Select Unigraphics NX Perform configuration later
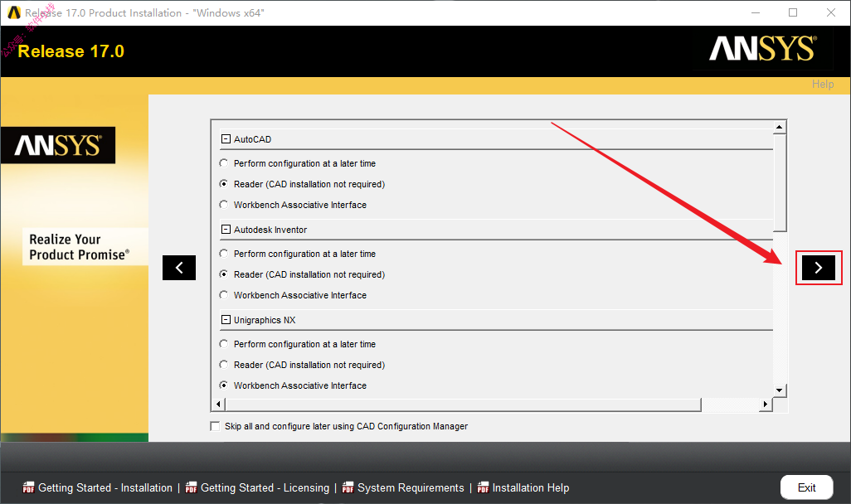 [224, 344]
